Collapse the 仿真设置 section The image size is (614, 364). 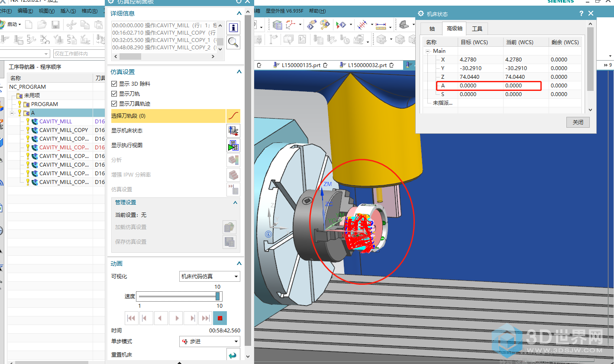coord(239,72)
